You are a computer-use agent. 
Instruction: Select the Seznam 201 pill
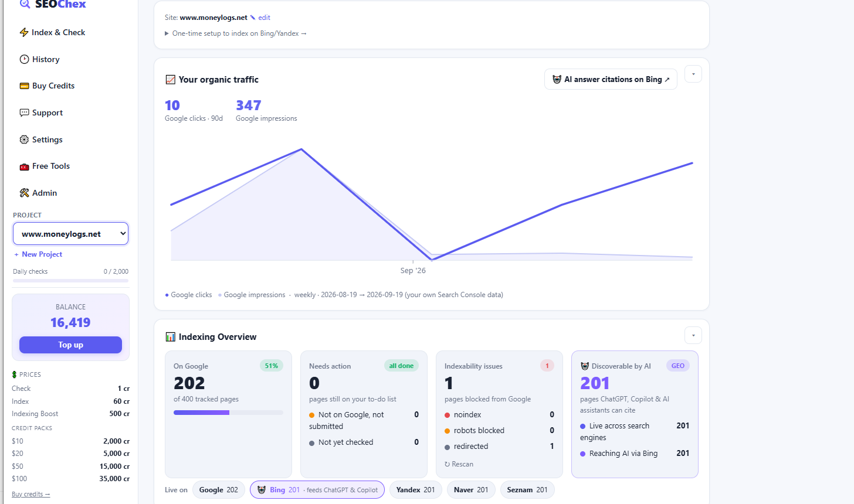pos(527,490)
